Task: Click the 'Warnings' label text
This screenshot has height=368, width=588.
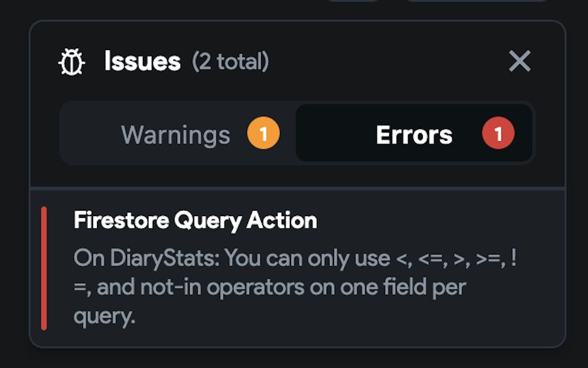Action: [x=175, y=135]
